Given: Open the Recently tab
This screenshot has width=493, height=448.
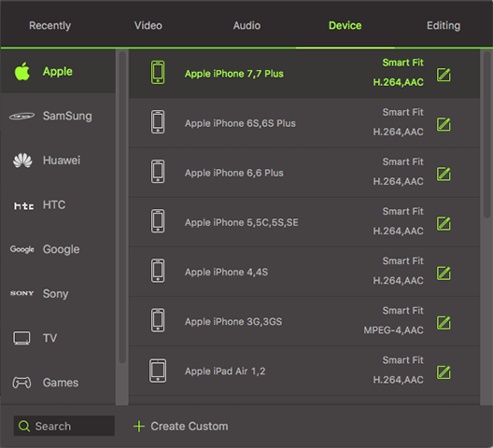Looking at the screenshot, I should click(50, 25).
